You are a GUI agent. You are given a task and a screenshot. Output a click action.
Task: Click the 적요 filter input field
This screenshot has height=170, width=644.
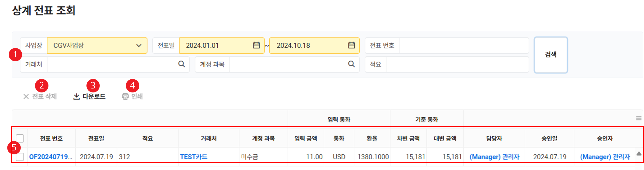coord(457,65)
